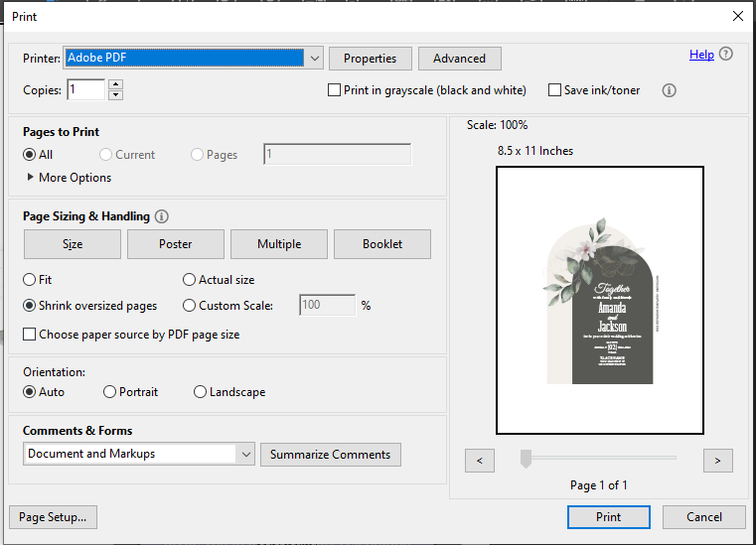Decrease copies with the down arrow
Viewport: 756px width, 545px height.
[x=115, y=95]
